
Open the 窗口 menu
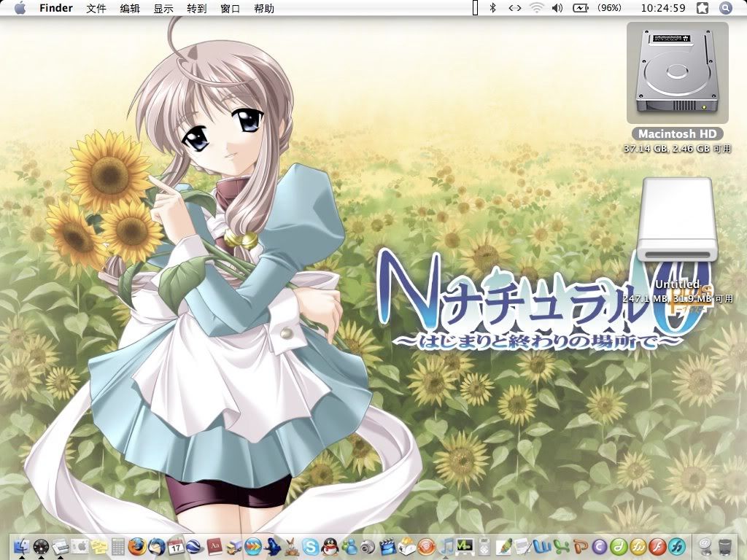(x=231, y=8)
